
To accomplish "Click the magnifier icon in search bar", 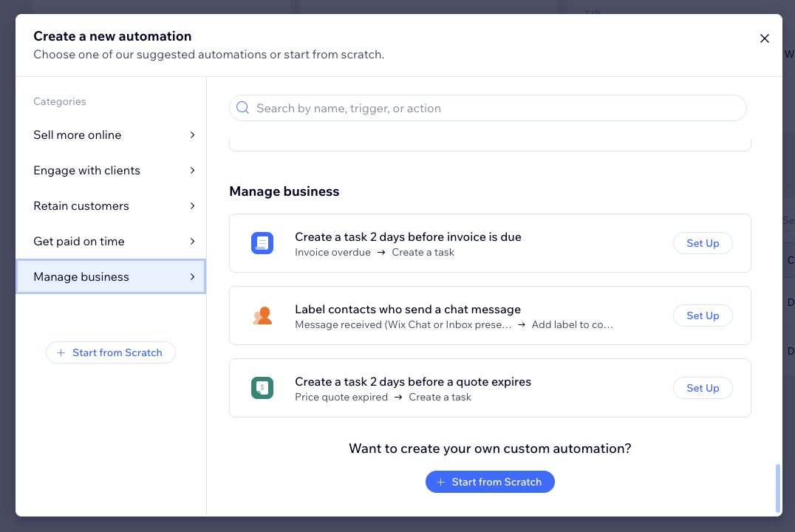I will [242, 108].
